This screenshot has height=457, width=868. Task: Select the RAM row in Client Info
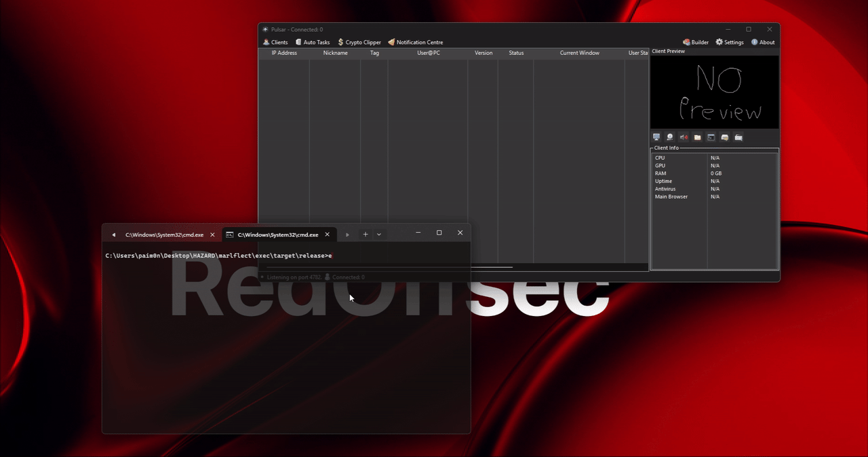click(x=715, y=174)
